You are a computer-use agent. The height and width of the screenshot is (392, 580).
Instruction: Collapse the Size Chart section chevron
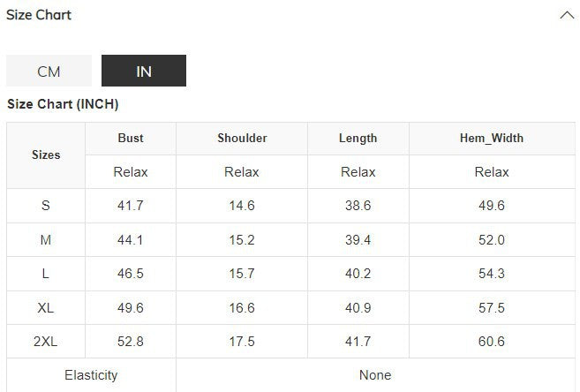[567, 15]
